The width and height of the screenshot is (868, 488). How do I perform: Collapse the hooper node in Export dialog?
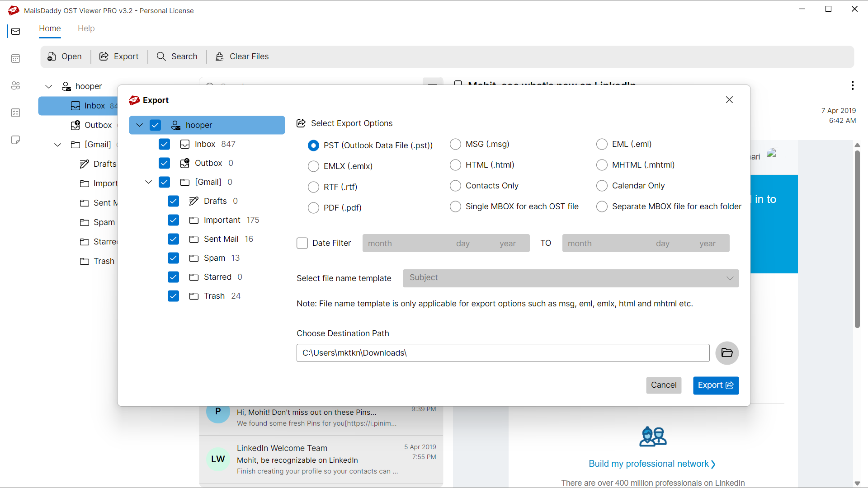coord(139,125)
